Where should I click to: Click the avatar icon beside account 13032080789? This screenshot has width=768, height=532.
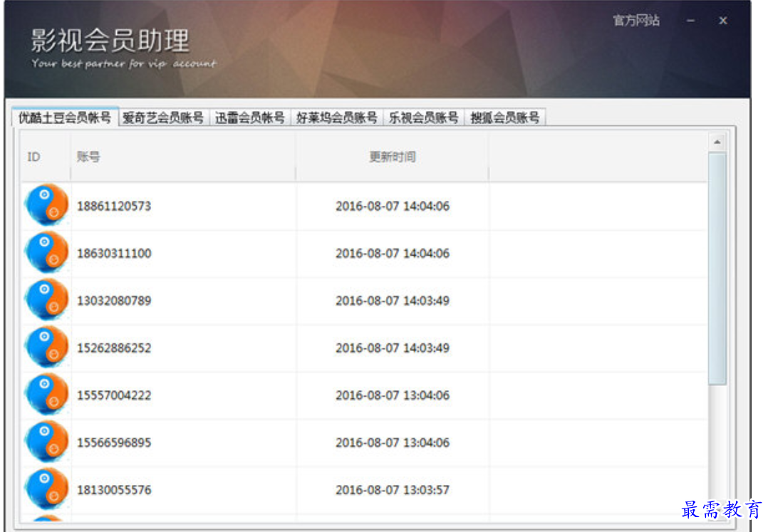(x=46, y=300)
